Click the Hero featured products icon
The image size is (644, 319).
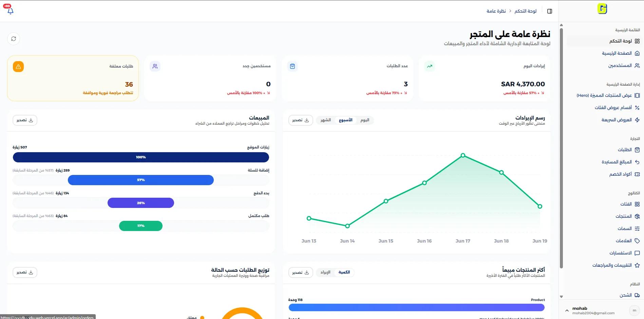pos(637,95)
